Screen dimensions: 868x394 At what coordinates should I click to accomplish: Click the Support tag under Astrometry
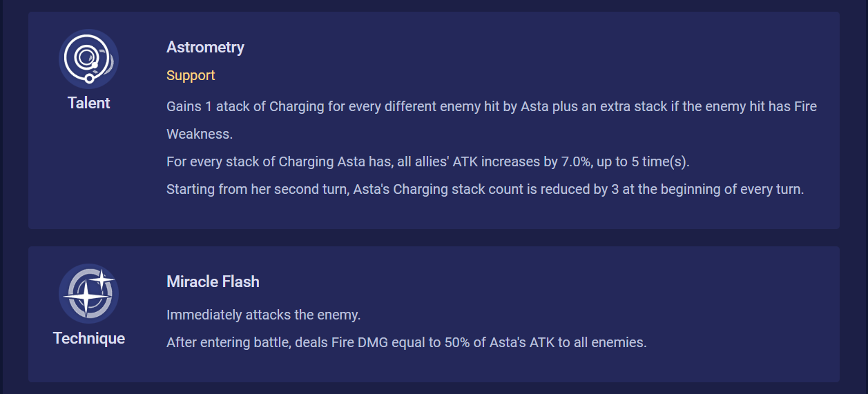pyautogui.click(x=191, y=75)
